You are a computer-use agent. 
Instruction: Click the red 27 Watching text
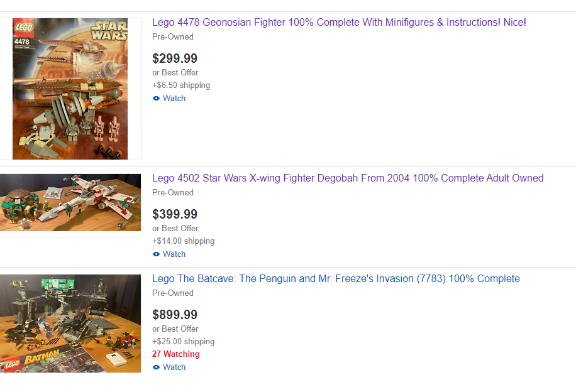click(176, 354)
